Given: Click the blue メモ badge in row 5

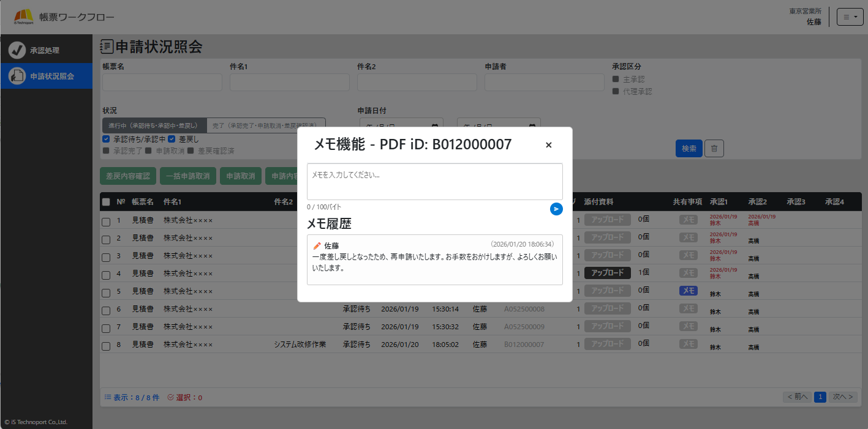Looking at the screenshot, I should tap(689, 291).
